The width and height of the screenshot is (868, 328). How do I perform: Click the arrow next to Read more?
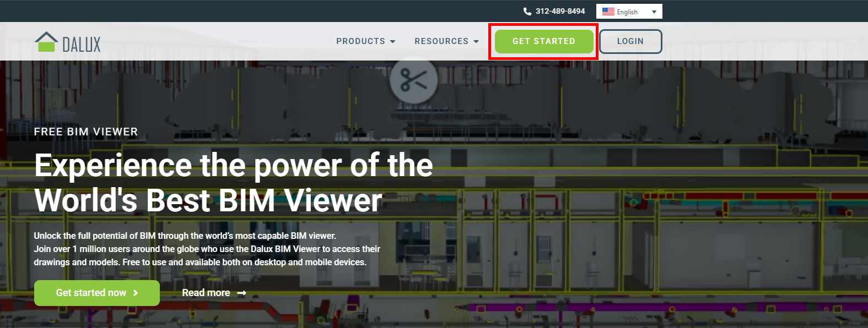pos(241,293)
